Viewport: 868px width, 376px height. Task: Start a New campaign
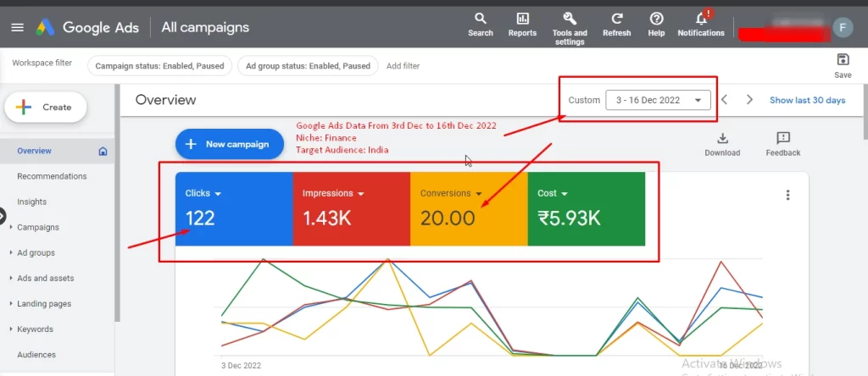(x=230, y=144)
